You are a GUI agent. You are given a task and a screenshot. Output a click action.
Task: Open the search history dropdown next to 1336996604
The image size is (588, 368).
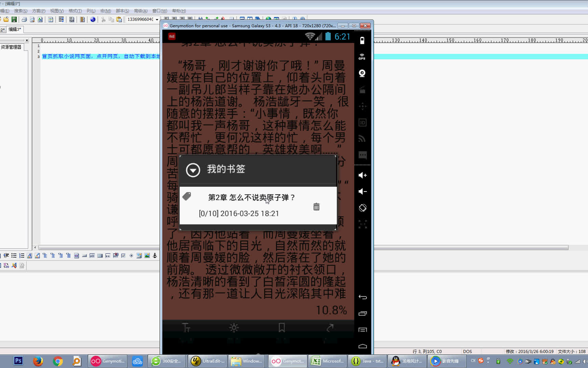[x=157, y=19]
